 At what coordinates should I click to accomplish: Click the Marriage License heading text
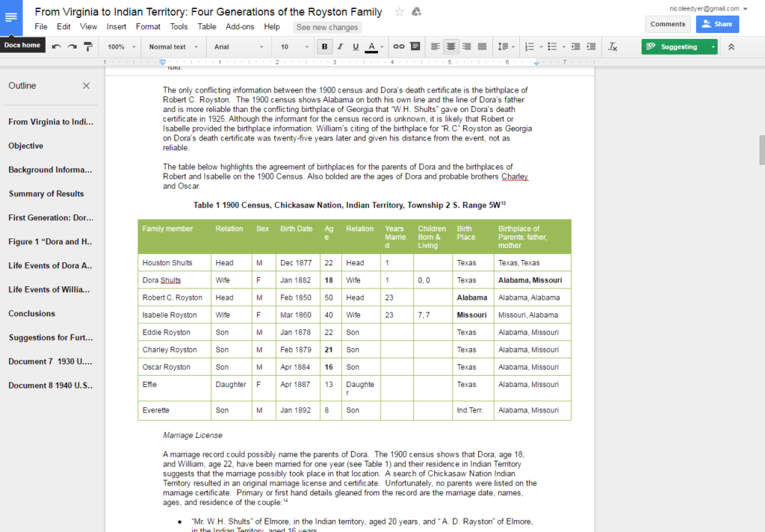[x=193, y=435]
